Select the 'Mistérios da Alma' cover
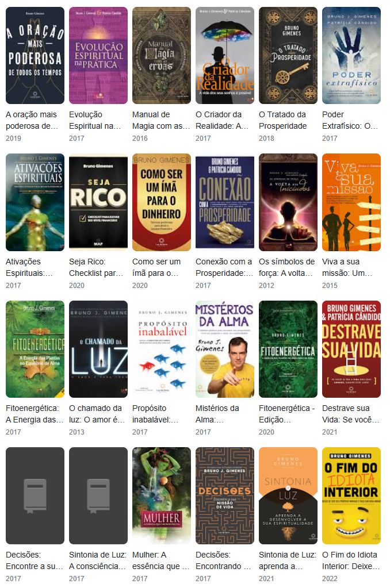 [224, 349]
